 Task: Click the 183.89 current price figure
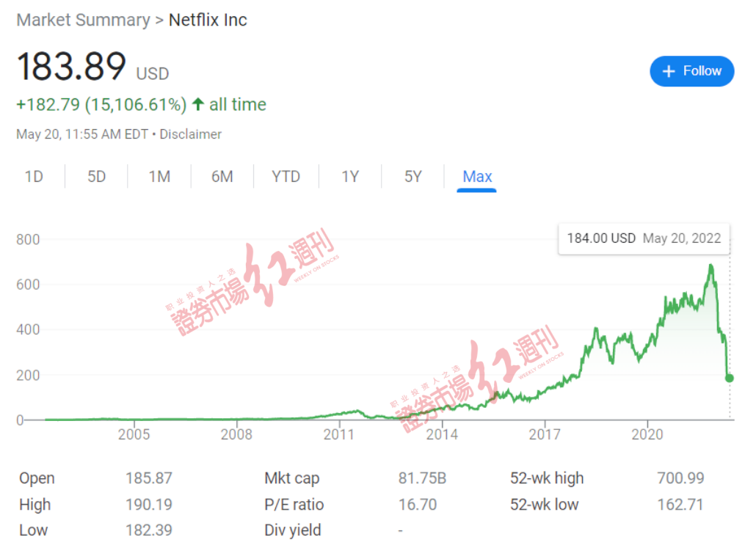coord(71,67)
